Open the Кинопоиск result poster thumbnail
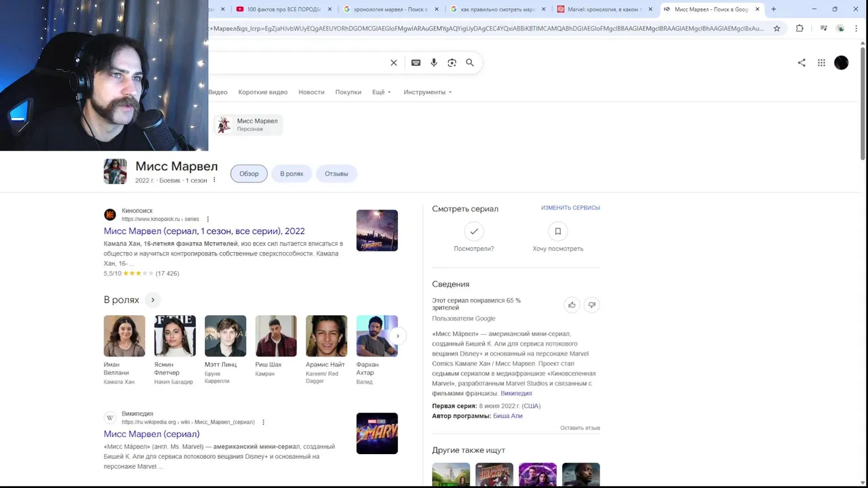This screenshot has width=868, height=488. pos(377,230)
